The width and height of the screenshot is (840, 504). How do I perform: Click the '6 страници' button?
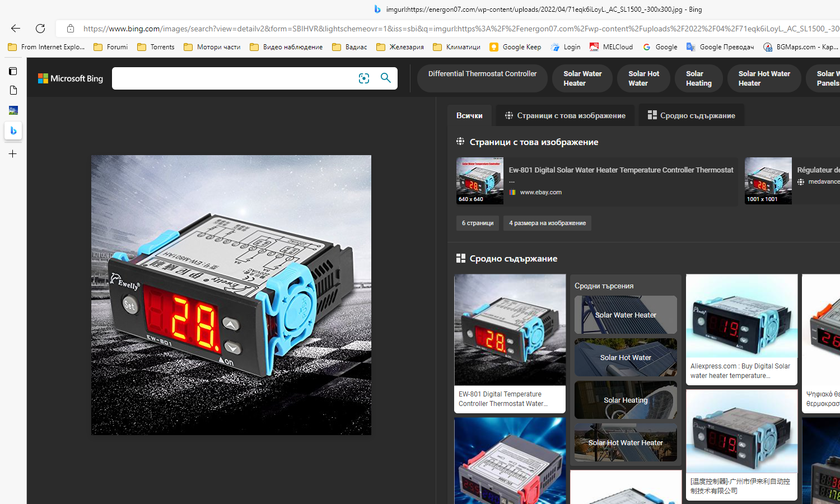[477, 223]
